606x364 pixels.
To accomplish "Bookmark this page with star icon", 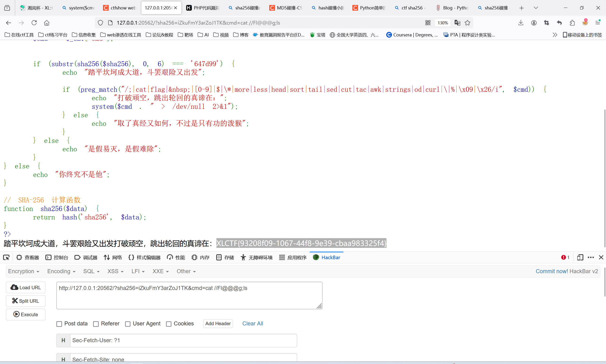I will pyautogui.click(x=467, y=23).
